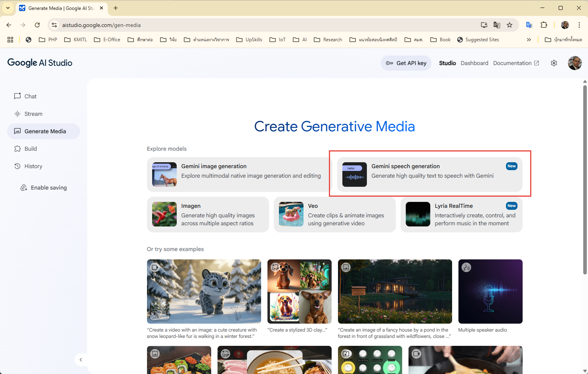Screen dimensions: 588x374
Task: Collapse the left sidebar with chevron
Action: [x=81, y=360]
